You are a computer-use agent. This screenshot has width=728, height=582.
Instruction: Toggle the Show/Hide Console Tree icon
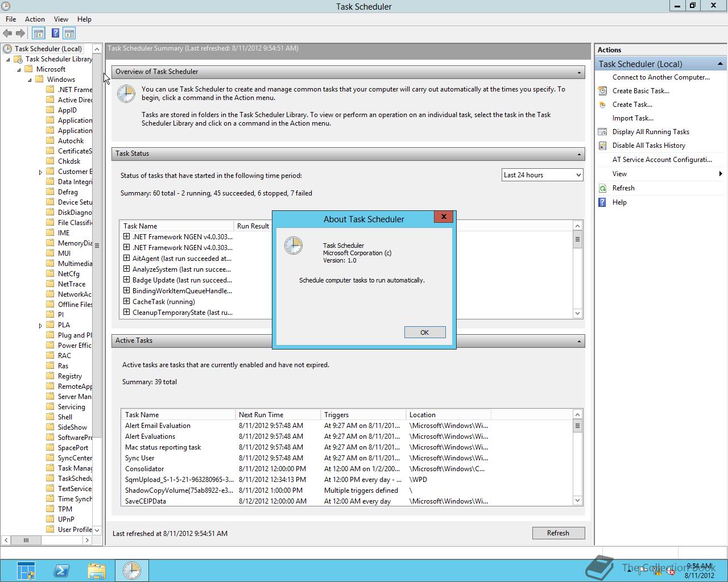pos(38,34)
